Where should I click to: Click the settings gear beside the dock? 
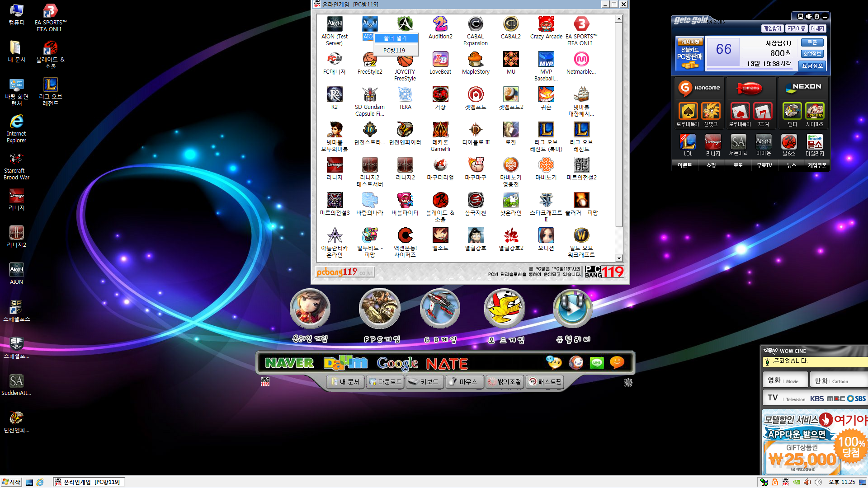pos(628,383)
